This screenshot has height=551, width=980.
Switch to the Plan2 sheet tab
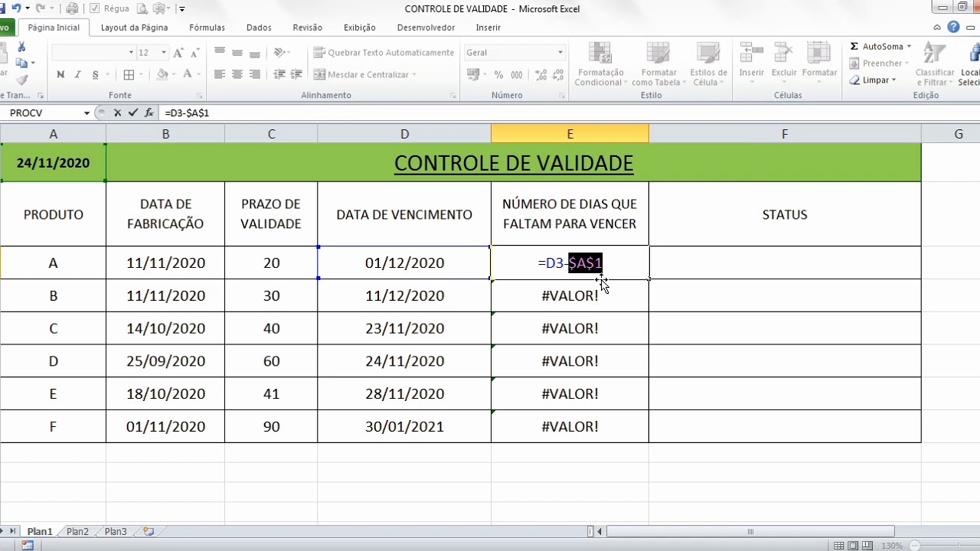[77, 531]
